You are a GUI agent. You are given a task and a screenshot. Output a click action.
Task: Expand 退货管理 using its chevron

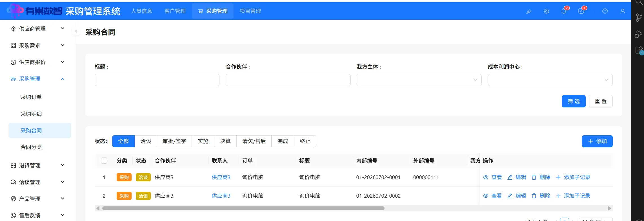click(63, 165)
